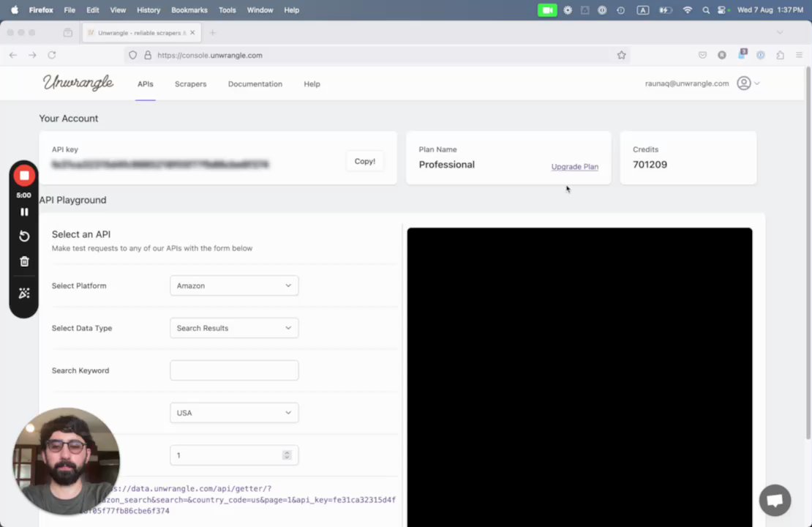Click the green camera recording indicator

click(547, 10)
